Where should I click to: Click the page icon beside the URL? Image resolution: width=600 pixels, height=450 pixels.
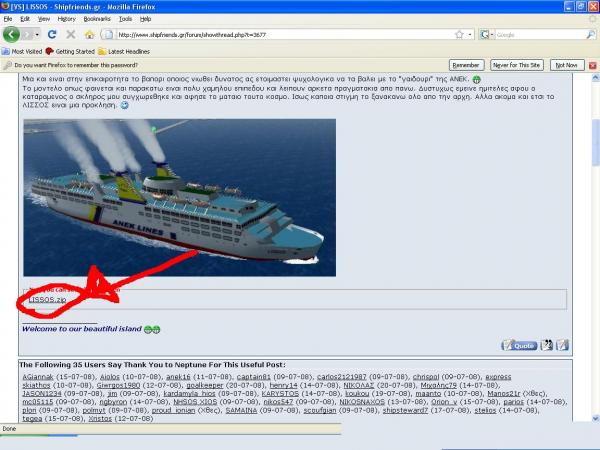pyautogui.click(x=109, y=35)
